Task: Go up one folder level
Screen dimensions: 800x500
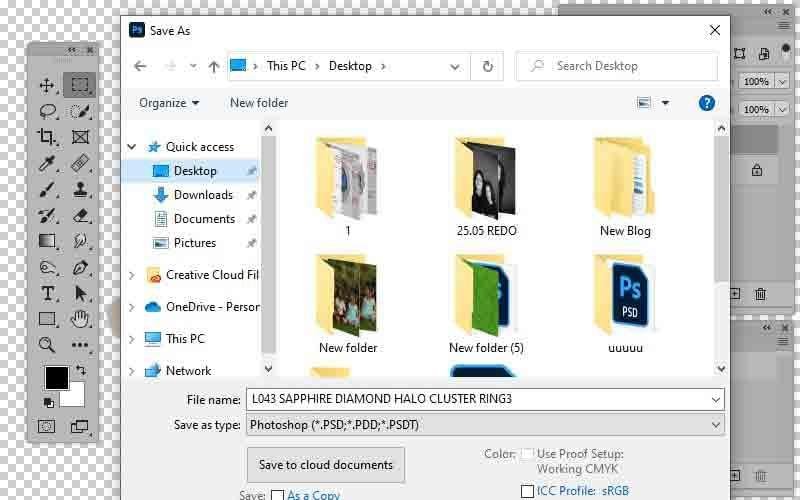Action: 214,66
